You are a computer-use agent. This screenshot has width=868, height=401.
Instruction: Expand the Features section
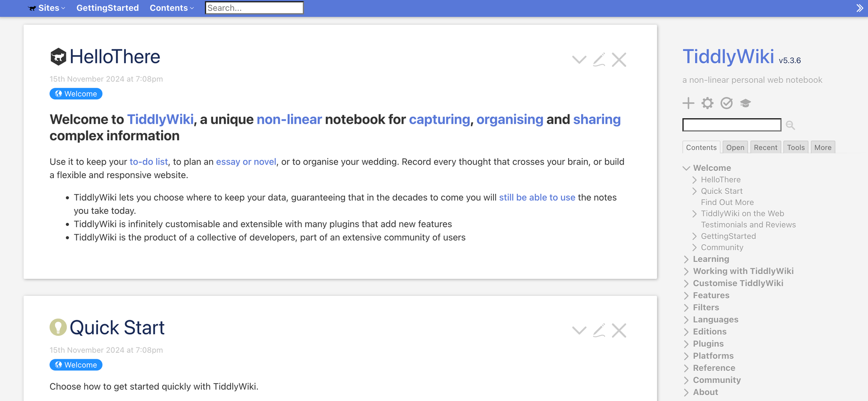(686, 296)
